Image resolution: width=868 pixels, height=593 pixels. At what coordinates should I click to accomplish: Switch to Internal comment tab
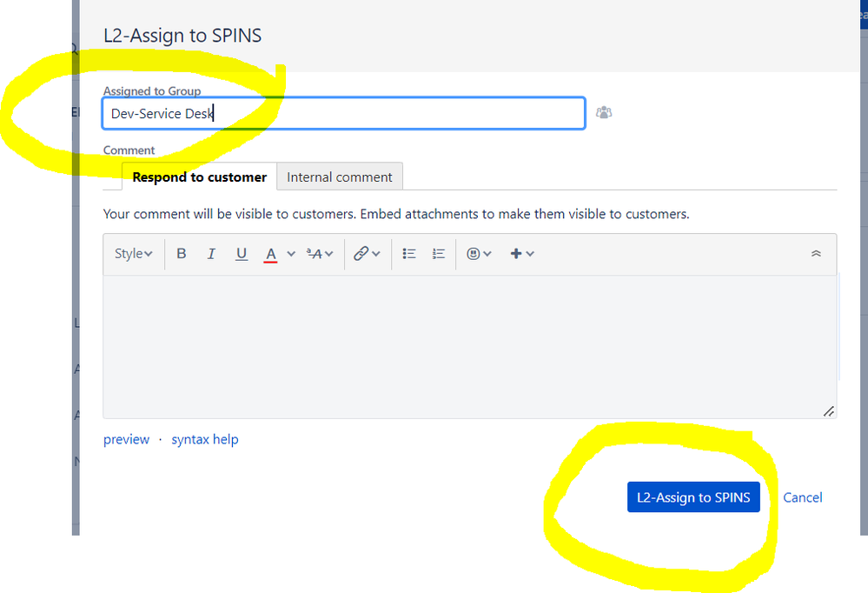(340, 177)
